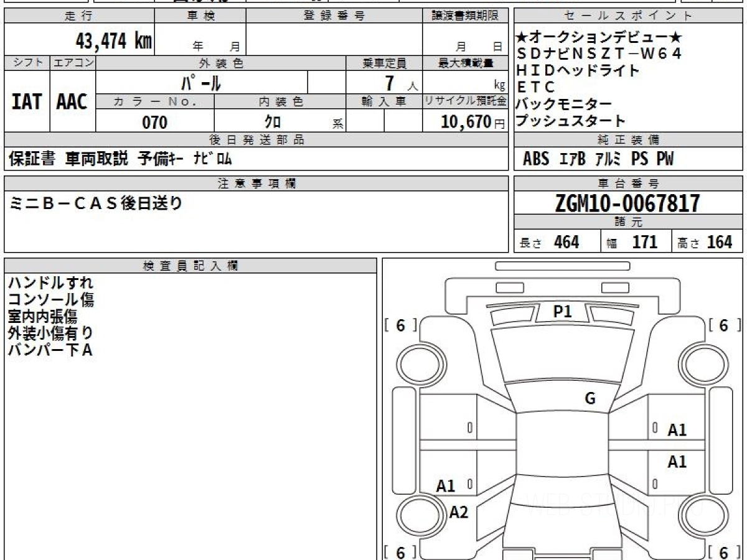747x560 pixels.
Task: Select chassis number ZGM10-0067817
Action: (x=628, y=203)
